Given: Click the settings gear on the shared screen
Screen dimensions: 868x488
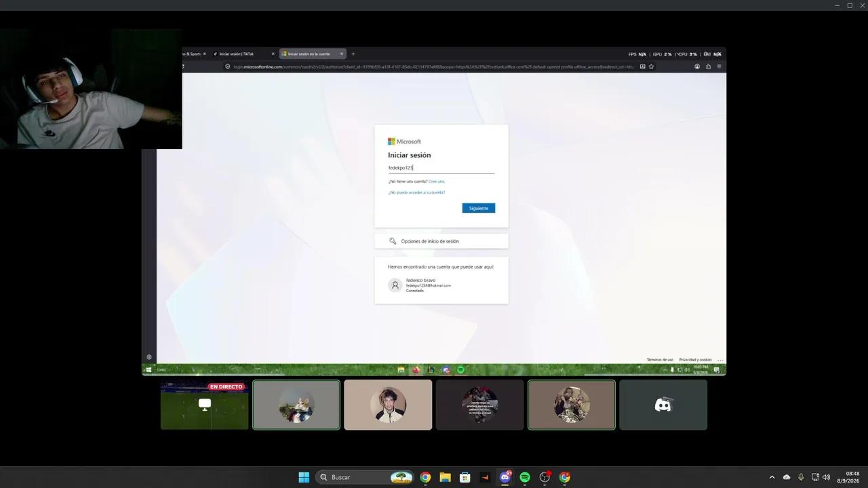Looking at the screenshot, I should 149,357.
